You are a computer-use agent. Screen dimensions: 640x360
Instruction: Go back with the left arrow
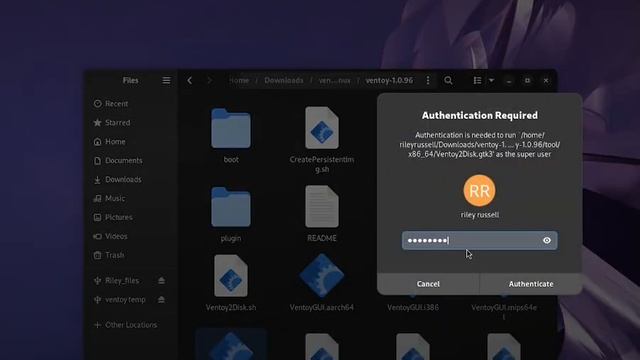point(190,80)
